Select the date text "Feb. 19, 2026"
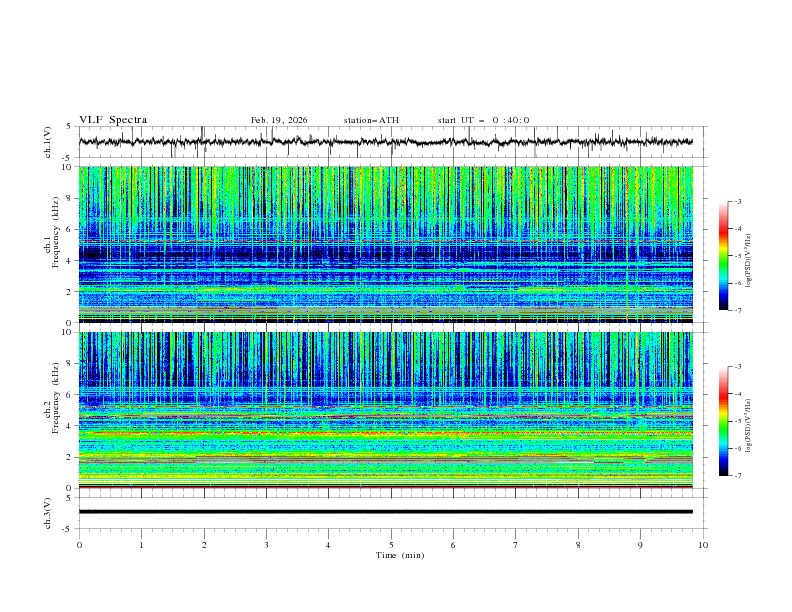The height and width of the screenshot is (612, 792). [x=279, y=120]
